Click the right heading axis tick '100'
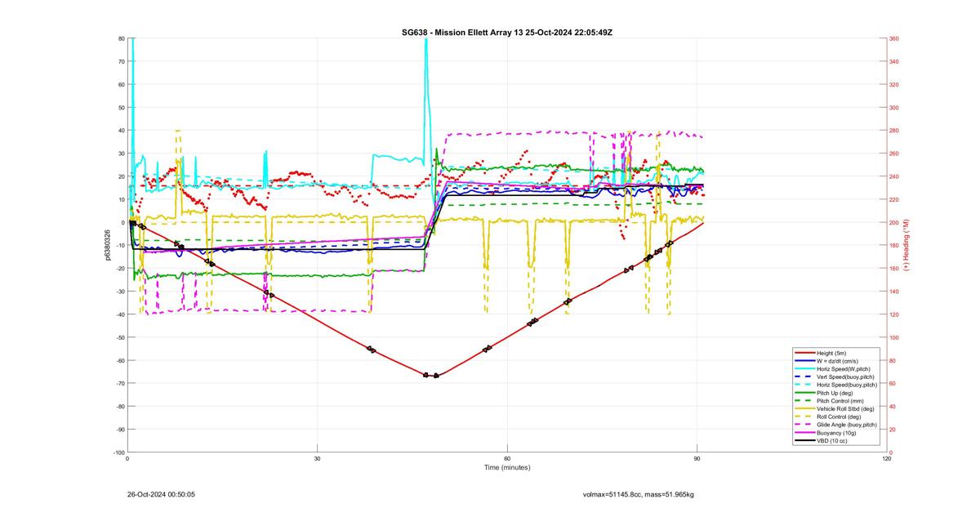 pos(894,337)
